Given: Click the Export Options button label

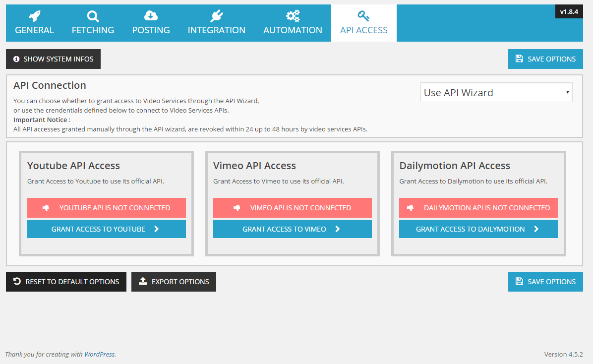Looking at the screenshot, I should (180, 282).
